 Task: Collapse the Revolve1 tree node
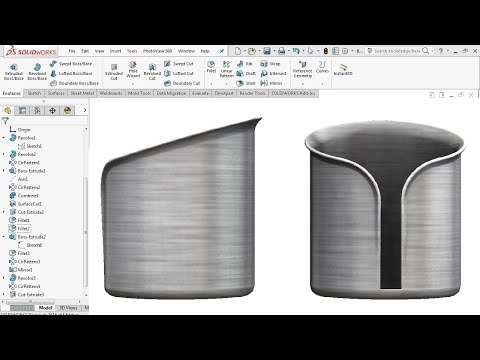(x=4, y=138)
